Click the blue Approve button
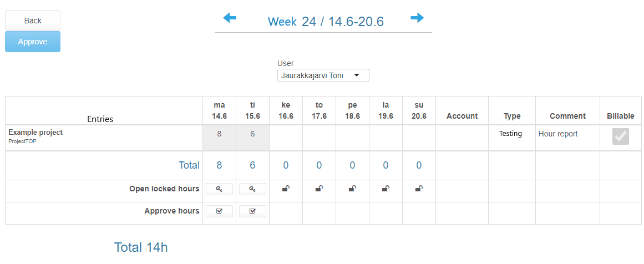The height and width of the screenshot is (264, 644). 33,42
